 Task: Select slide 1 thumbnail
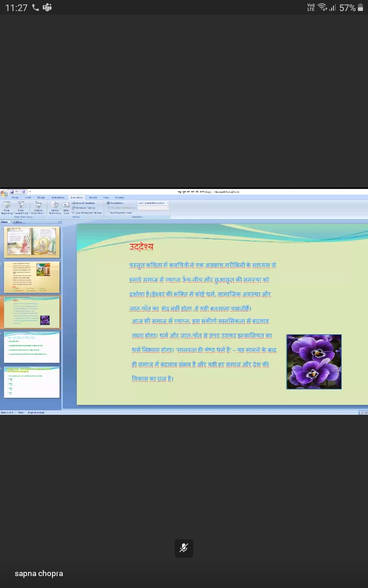tap(32, 242)
